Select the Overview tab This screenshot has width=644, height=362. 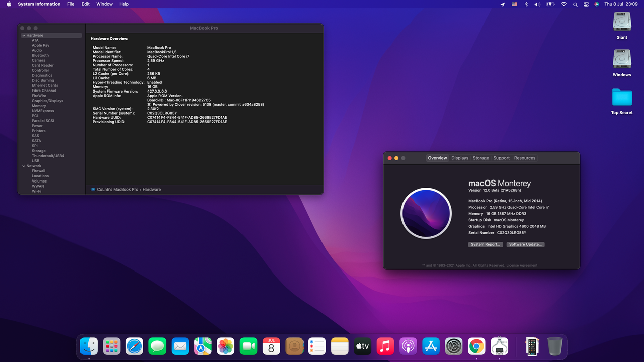[437, 158]
